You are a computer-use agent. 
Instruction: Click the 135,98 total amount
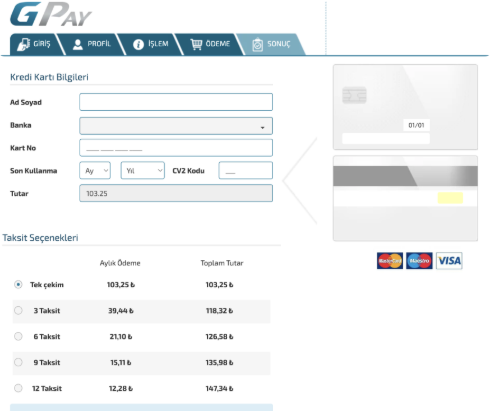[x=219, y=362]
